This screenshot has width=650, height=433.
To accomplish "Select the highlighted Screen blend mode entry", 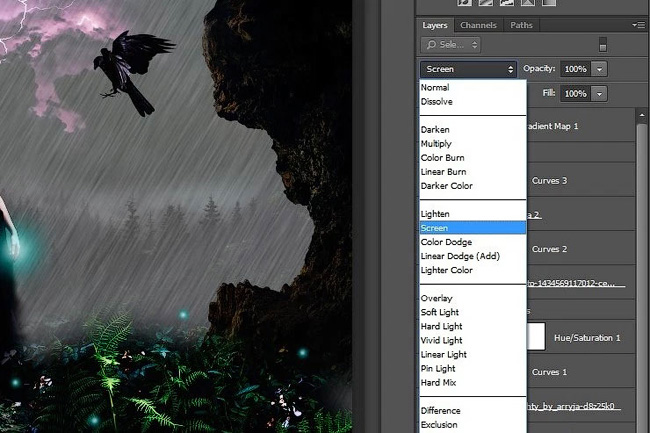I will pyautogui.click(x=473, y=228).
